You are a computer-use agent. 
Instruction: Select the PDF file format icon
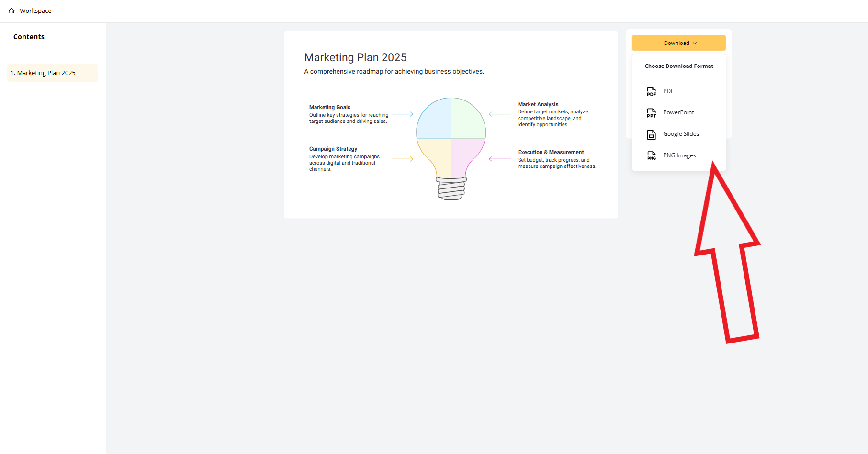pyautogui.click(x=651, y=91)
